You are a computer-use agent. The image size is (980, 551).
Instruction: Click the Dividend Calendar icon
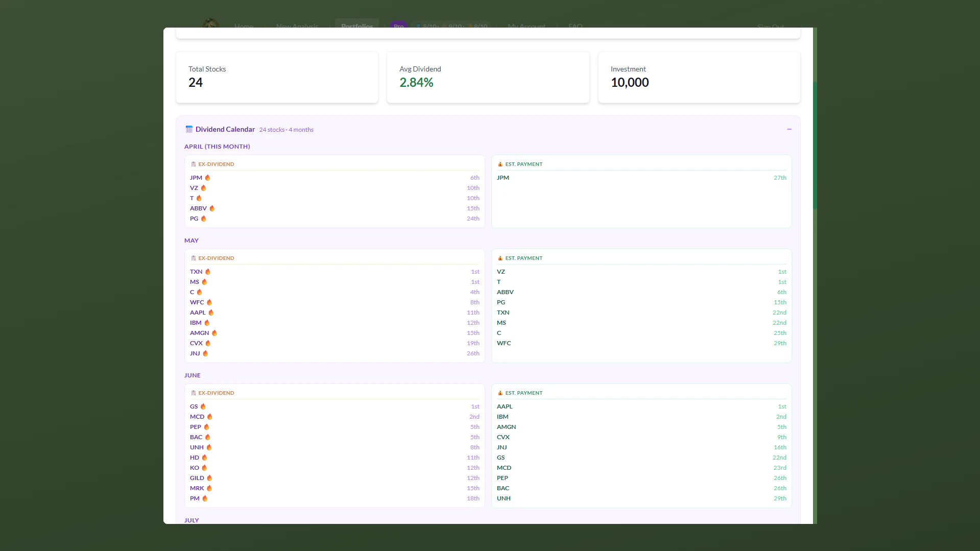[189, 129]
